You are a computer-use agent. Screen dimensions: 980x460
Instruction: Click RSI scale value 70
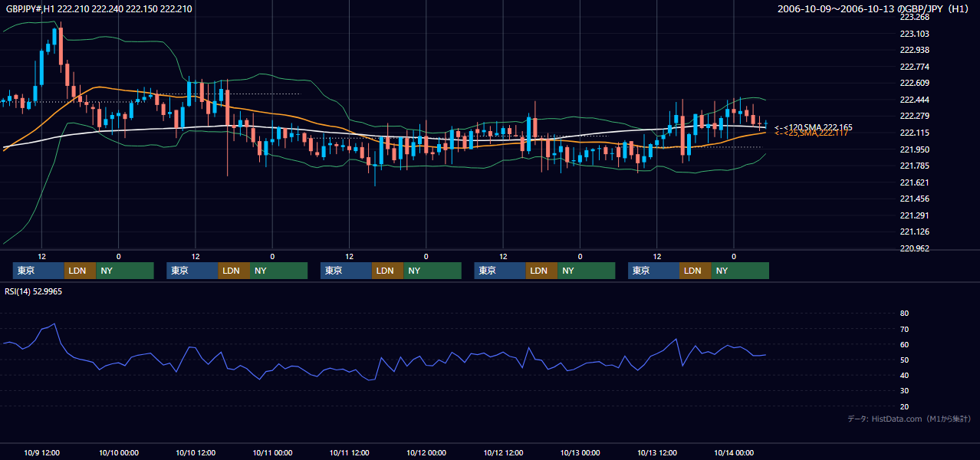pos(904,329)
